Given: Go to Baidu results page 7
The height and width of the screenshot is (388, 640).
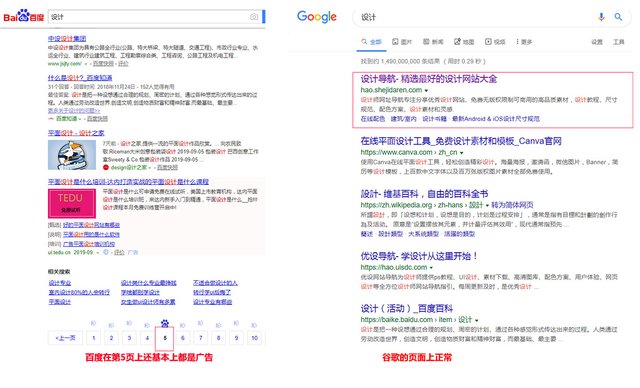Looking at the screenshot, I should [x=200, y=338].
